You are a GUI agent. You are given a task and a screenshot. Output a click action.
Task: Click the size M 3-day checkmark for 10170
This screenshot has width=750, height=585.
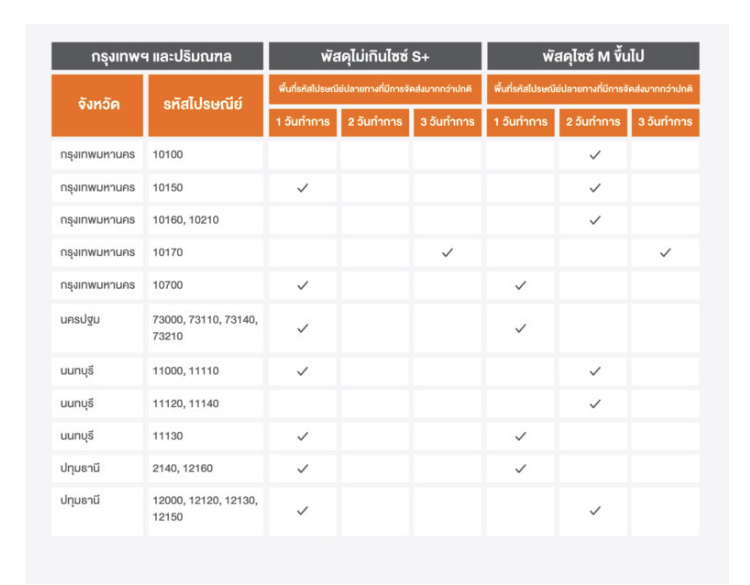[x=666, y=253]
